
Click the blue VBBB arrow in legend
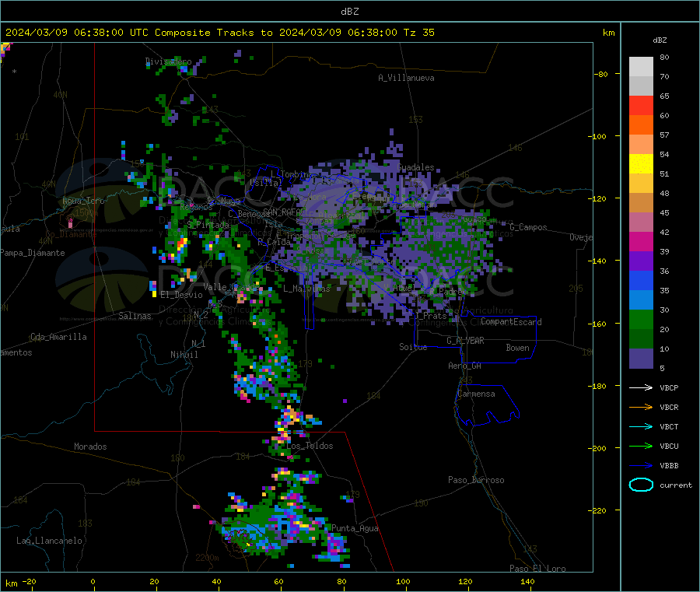click(x=641, y=466)
